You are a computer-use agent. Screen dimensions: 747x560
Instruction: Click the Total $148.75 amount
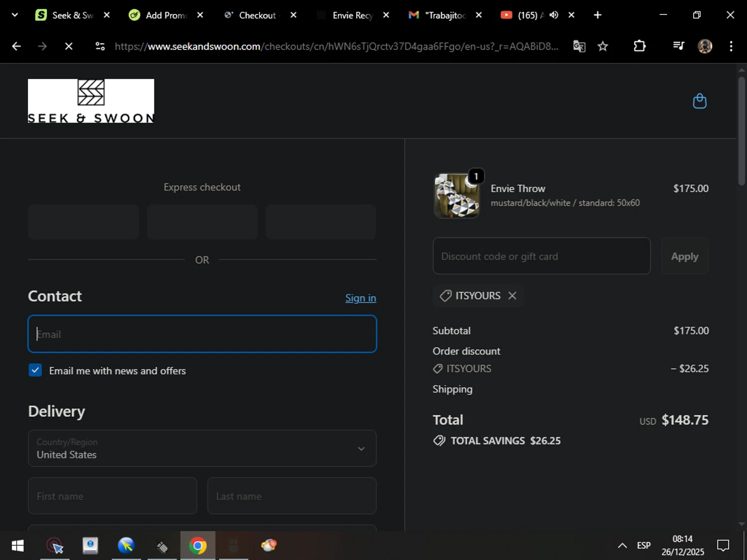(685, 420)
